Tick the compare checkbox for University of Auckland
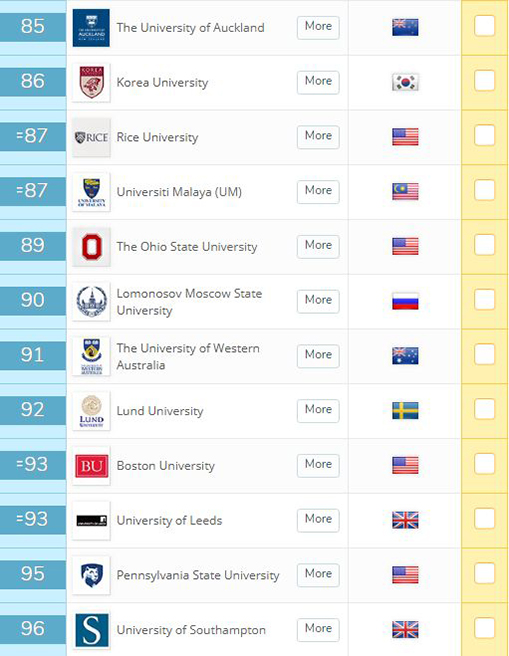The height and width of the screenshot is (656, 509). 485,26
